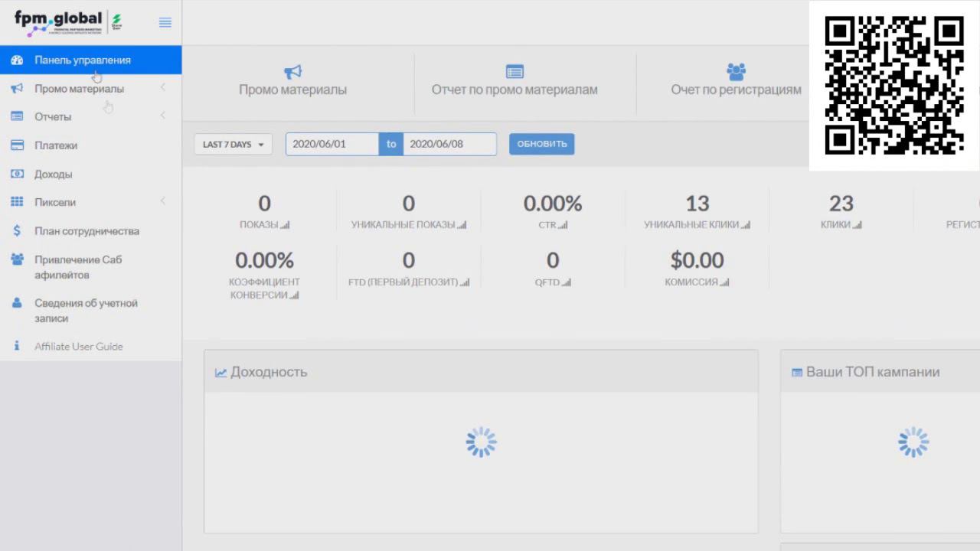Open the chart icon next to QFTD
The width and height of the screenshot is (980, 551).
click(x=567, y=282)
